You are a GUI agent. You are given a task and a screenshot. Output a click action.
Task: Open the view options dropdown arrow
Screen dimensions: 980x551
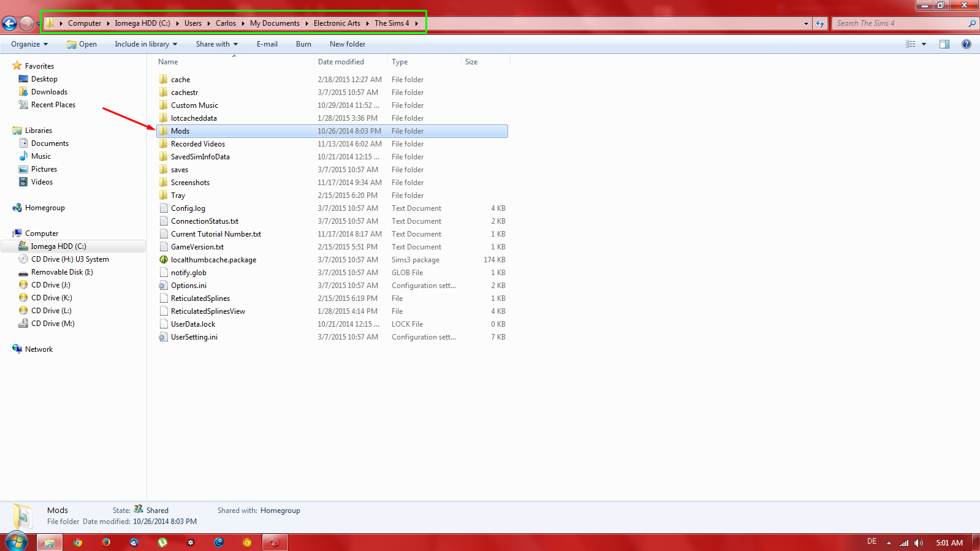(924, 44)
